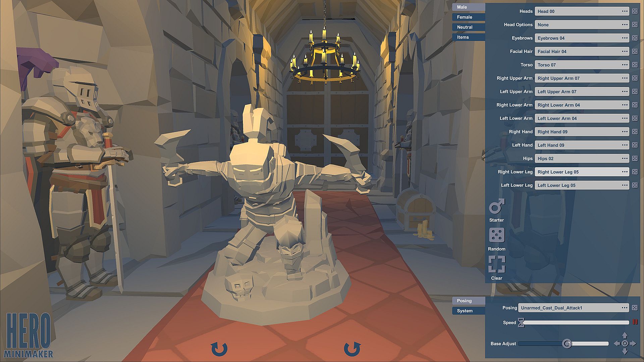Rotate model with left circular arrow
644x362 pixels.
pos(219,349)
